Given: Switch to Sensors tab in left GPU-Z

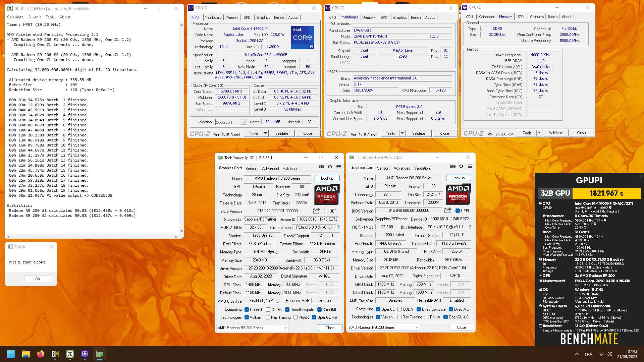Looking at the screenshot, I should tap(252, 169).
